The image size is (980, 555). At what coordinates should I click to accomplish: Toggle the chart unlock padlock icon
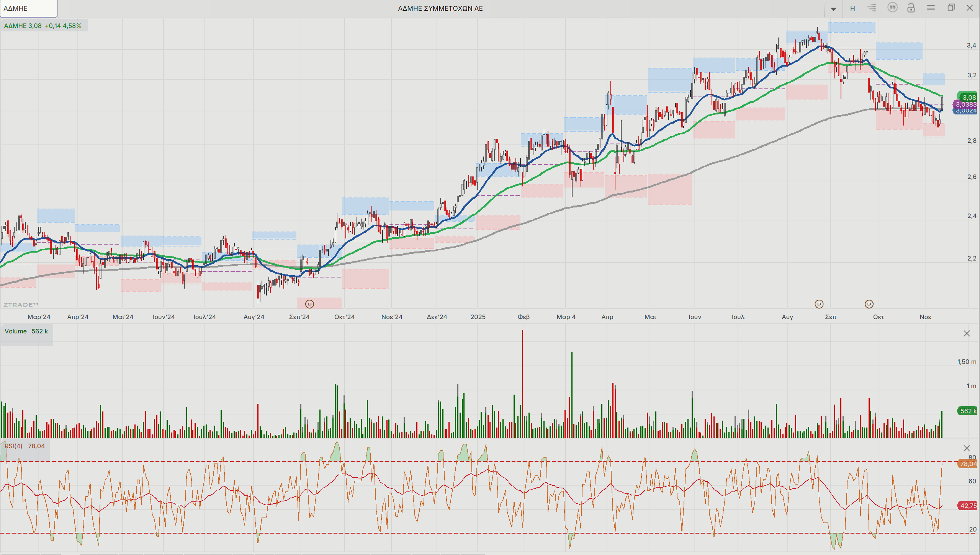(x=911, y=8)
